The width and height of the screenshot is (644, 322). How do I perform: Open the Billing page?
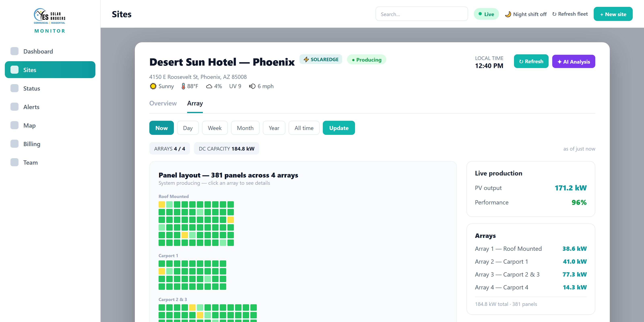point(50,144)
